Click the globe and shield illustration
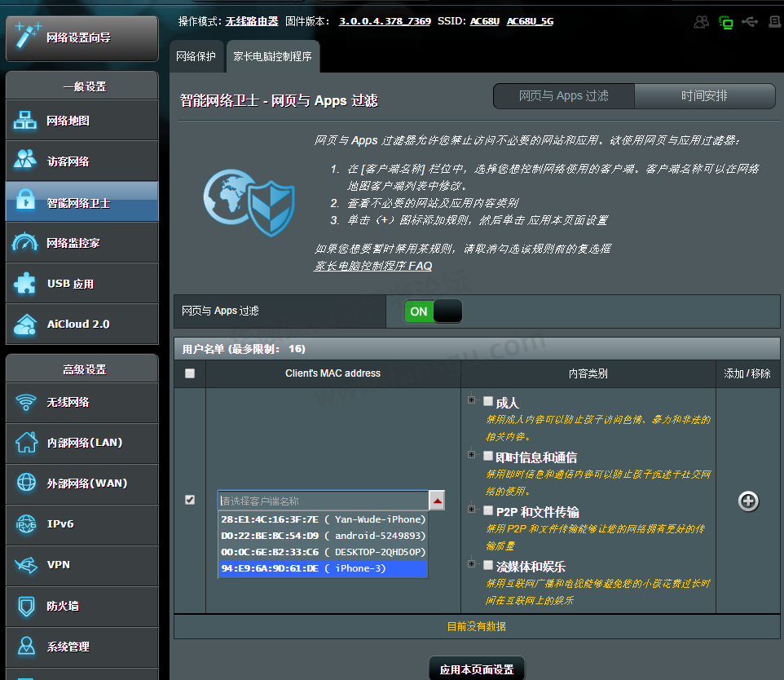Image resolution: width=784 pixels, height=680 pixels. coord(249,203)
